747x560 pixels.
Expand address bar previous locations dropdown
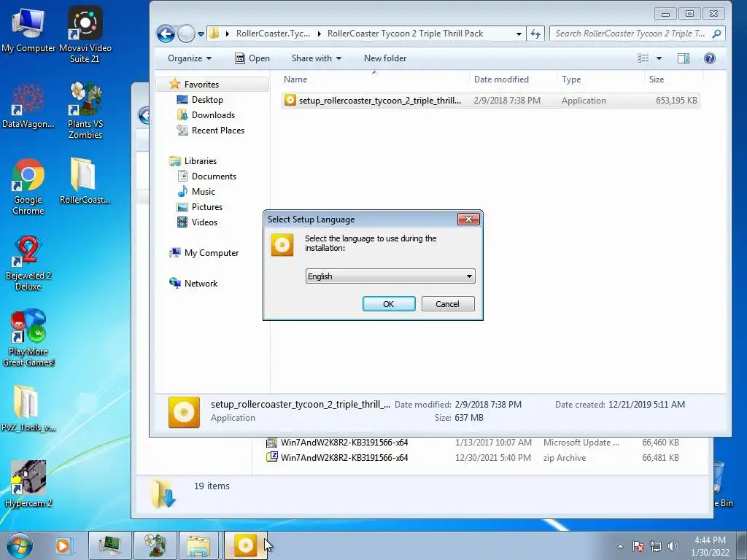(x=519, y=34)
